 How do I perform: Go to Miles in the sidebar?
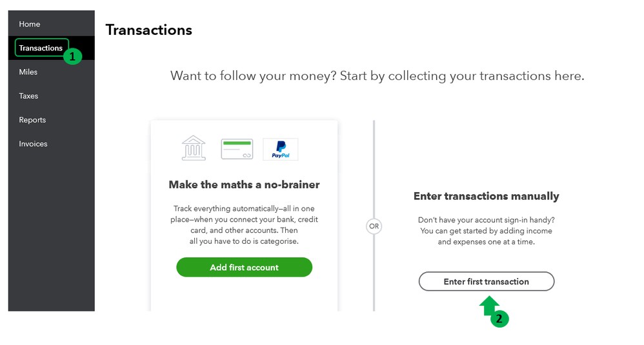(x=28, y=72)
